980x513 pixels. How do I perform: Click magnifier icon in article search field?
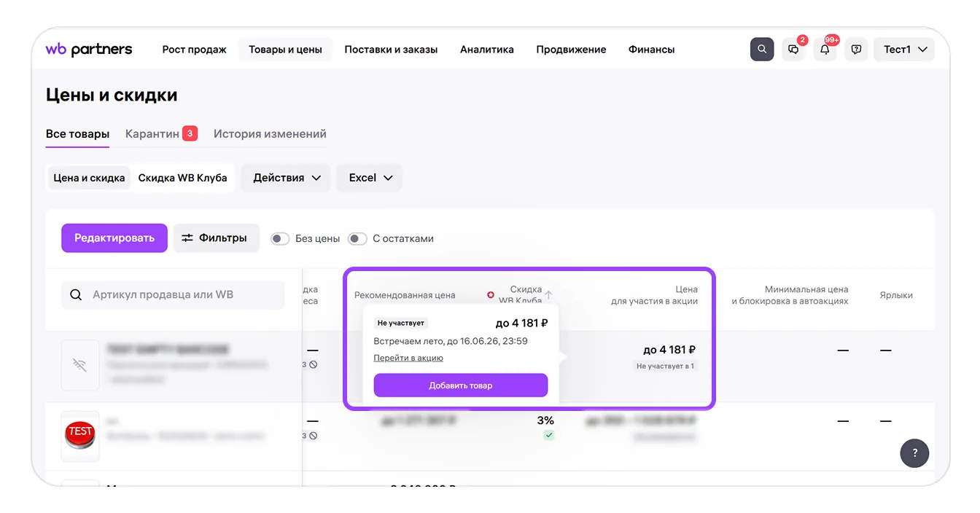tap(76, 295)
